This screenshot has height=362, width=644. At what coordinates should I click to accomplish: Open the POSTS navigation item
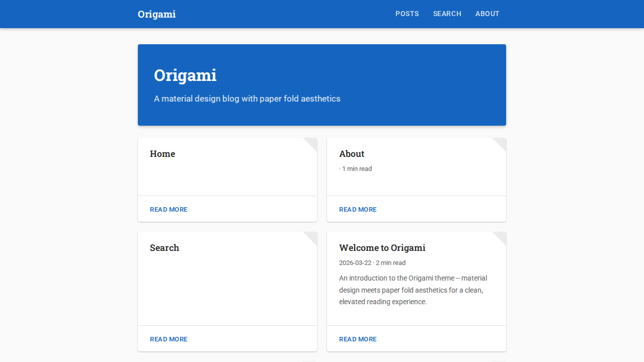pyautogui.click(x=407, y=14)
